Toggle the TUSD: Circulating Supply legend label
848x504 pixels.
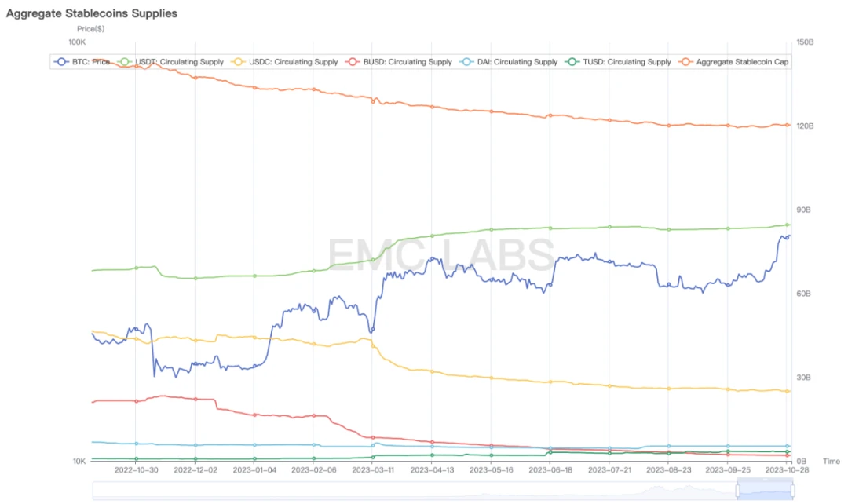[x=627, y=62]
